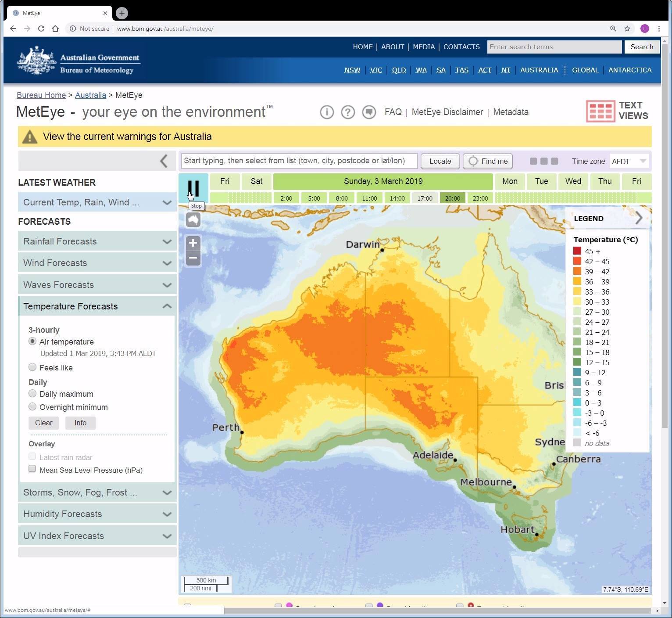Open the Time zone AEDT dropdown
Image resolution: width=672 pixels, height=618 pixels.
point(629,161)
